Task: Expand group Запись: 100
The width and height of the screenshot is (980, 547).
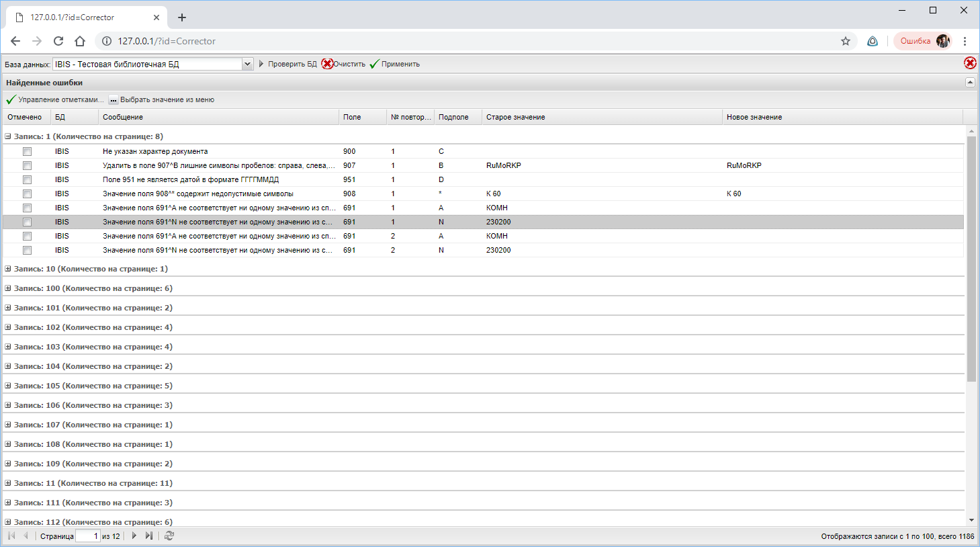Action: pos(8,288)
